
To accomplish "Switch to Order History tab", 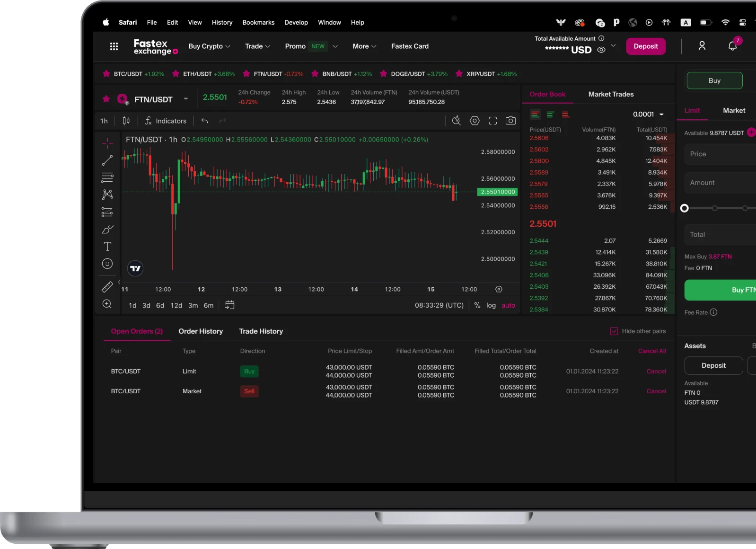I will (x=201, y=331).
